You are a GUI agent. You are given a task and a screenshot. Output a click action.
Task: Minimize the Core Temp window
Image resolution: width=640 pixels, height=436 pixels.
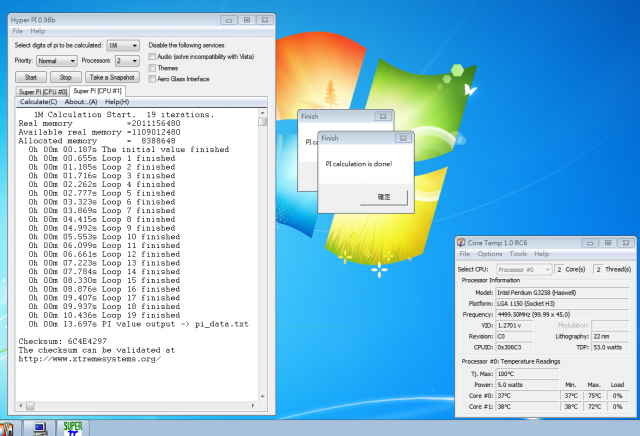(x=590, y=243)
